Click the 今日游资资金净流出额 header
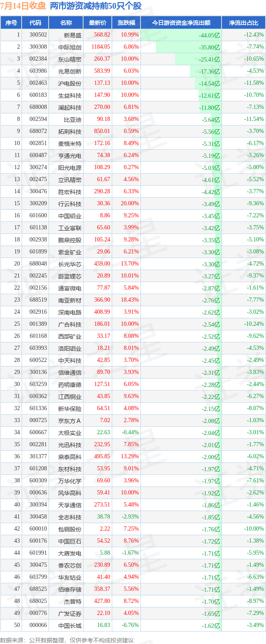 [181, 23]
